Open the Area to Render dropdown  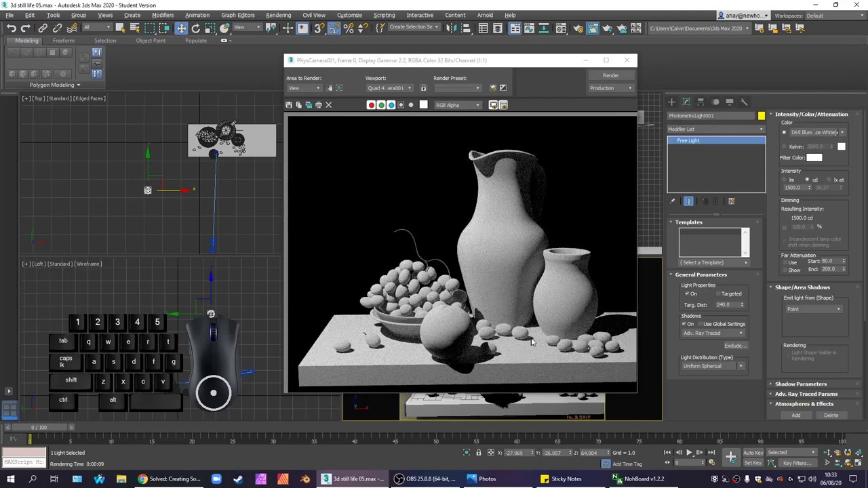[x=304, y=88]
